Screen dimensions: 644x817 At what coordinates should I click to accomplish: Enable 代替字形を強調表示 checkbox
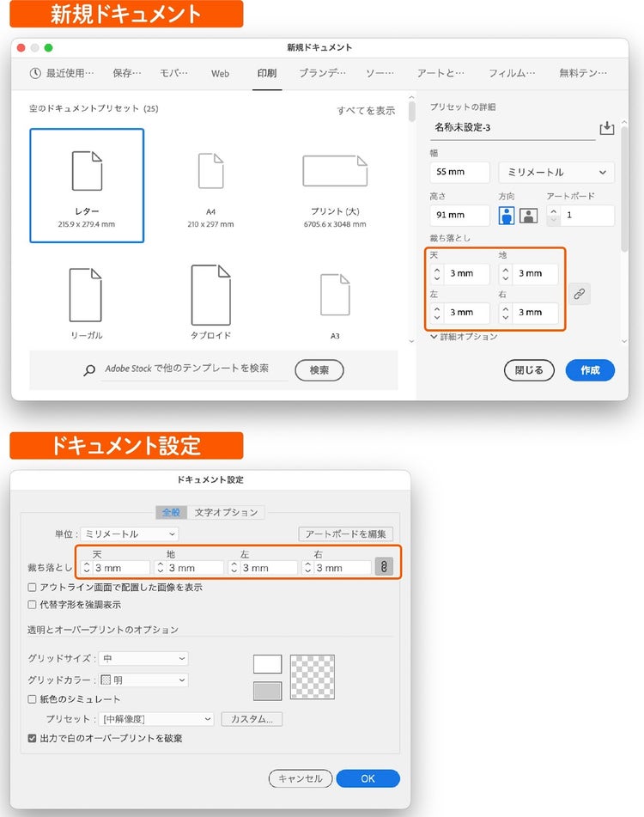(32, 605)
